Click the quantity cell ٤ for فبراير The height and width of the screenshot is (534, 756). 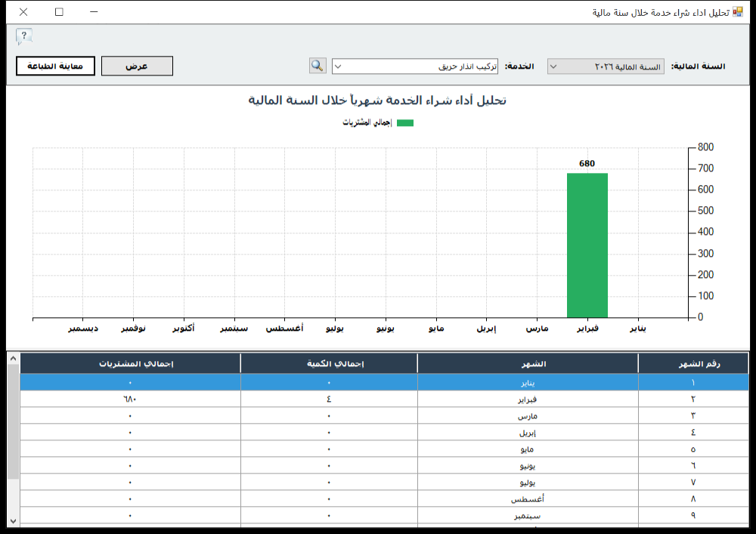[x=329, y=399]
